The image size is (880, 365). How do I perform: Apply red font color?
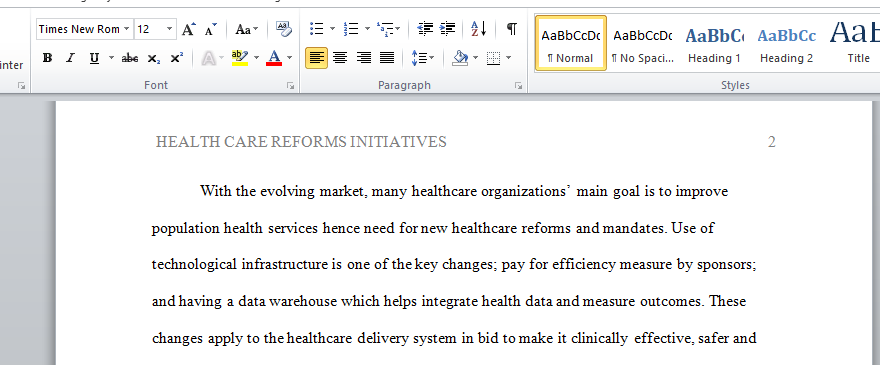click(274, 58)
